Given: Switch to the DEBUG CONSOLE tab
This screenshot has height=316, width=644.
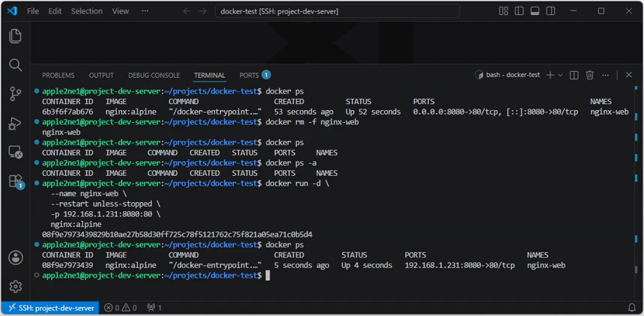Looking at the screenshot, I should click(x=154, y=75).
